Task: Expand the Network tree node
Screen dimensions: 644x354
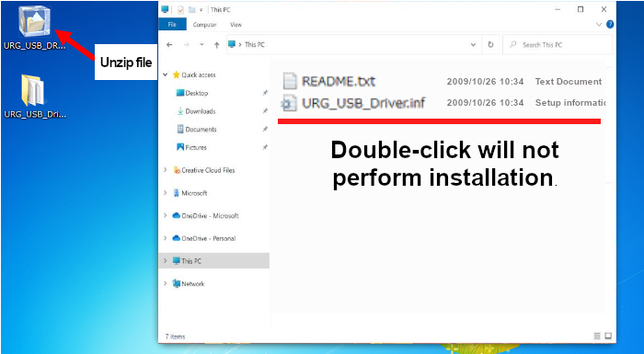Action: tap(166, 284)
